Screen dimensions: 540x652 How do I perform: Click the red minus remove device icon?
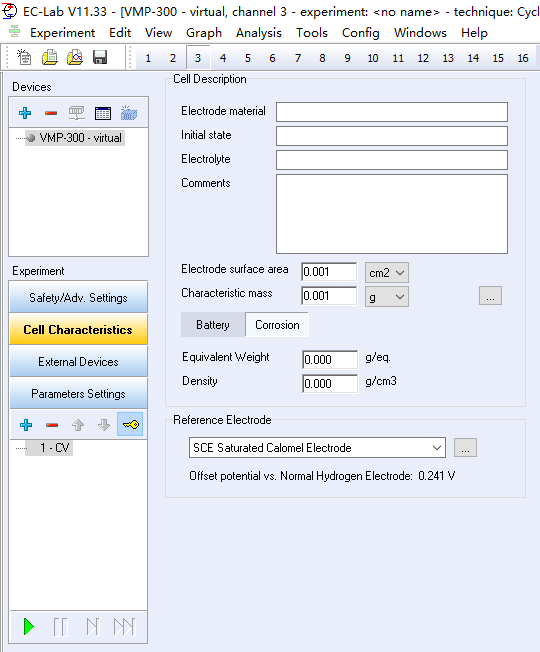click(51, 113)
